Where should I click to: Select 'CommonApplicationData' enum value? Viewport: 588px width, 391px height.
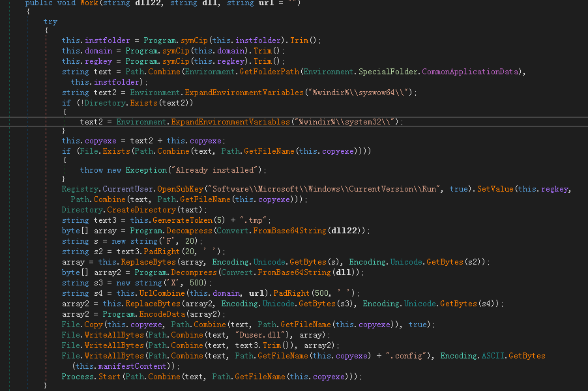point(470,72)
